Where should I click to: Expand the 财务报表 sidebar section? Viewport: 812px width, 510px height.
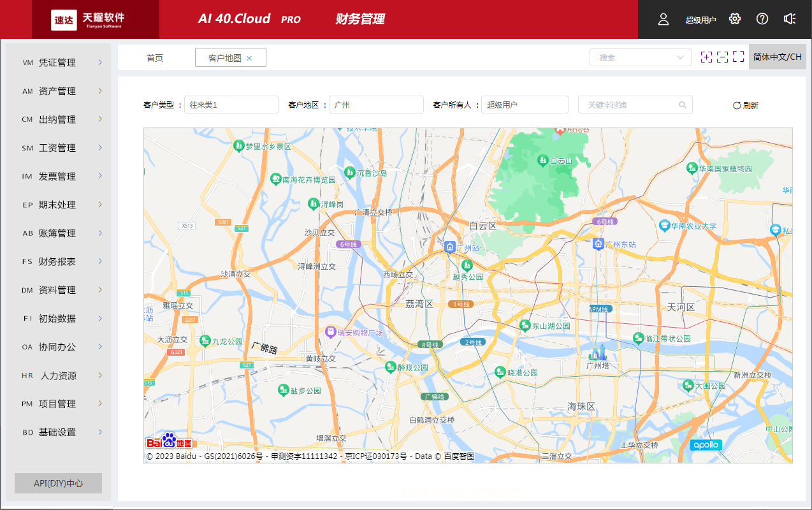(58, 261)
